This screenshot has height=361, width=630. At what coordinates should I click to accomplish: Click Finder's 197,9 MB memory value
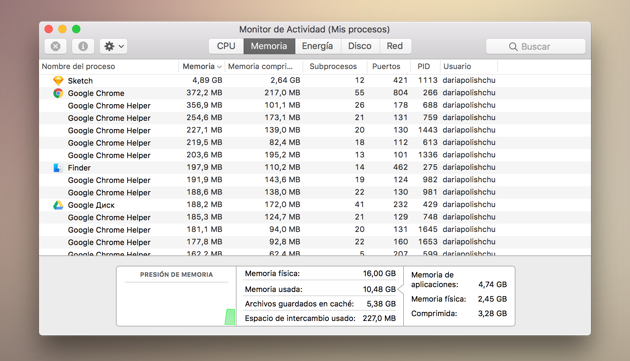[x=204, y=167]
